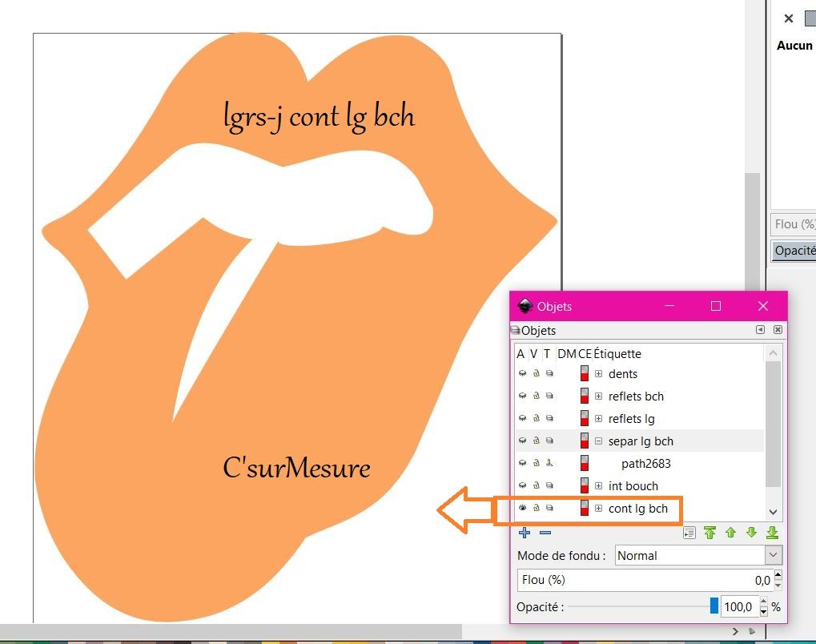
Task: Click the highlight color swatch of dents
Action: [x=585, y=374]
